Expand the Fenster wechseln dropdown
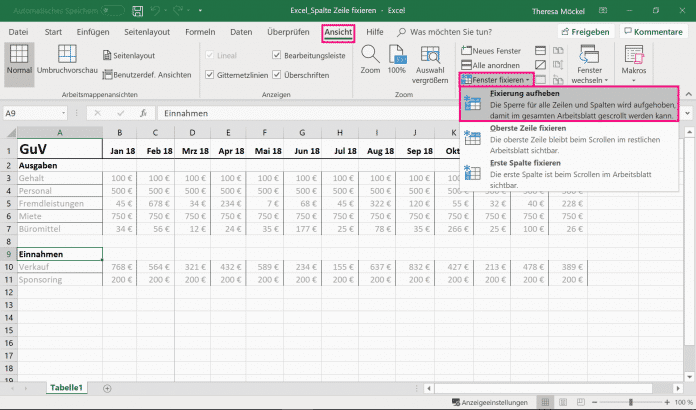 tap(590, 60)
